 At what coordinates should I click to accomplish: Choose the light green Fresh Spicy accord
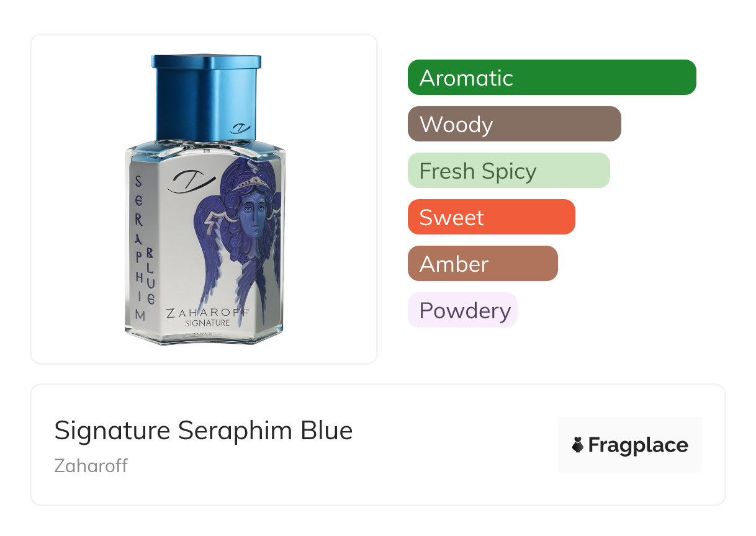pos(509,171)
